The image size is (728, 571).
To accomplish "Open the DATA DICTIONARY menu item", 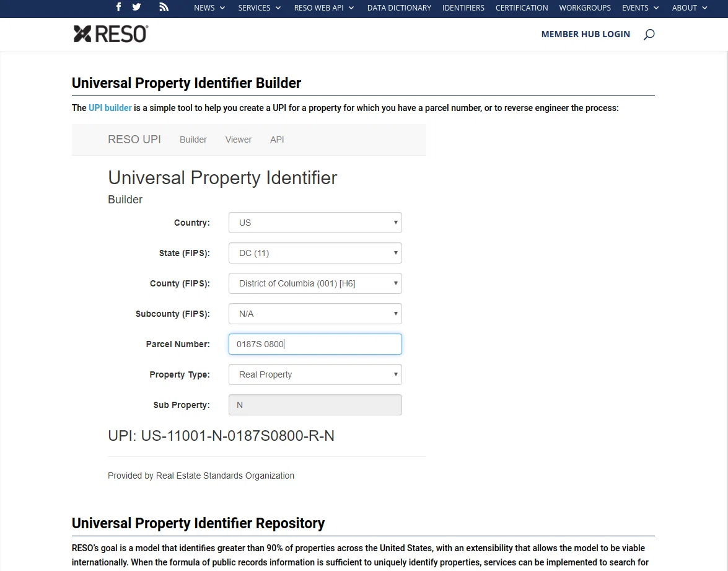I will 399,8.
